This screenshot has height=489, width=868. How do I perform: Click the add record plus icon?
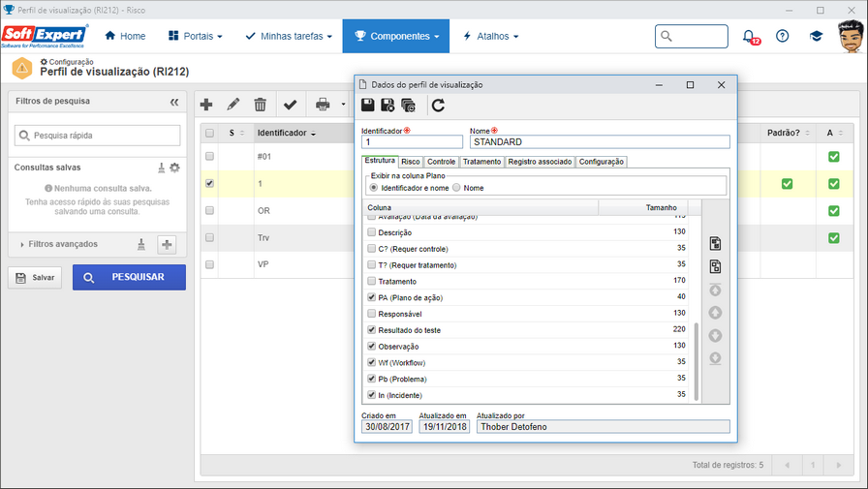click(x=206, y=104)
